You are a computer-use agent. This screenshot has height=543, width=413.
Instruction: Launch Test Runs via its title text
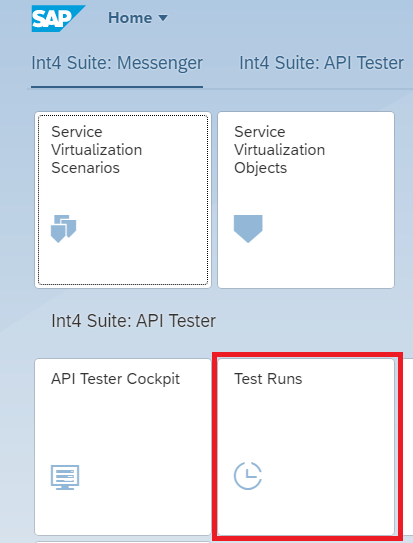click(268, 379)
